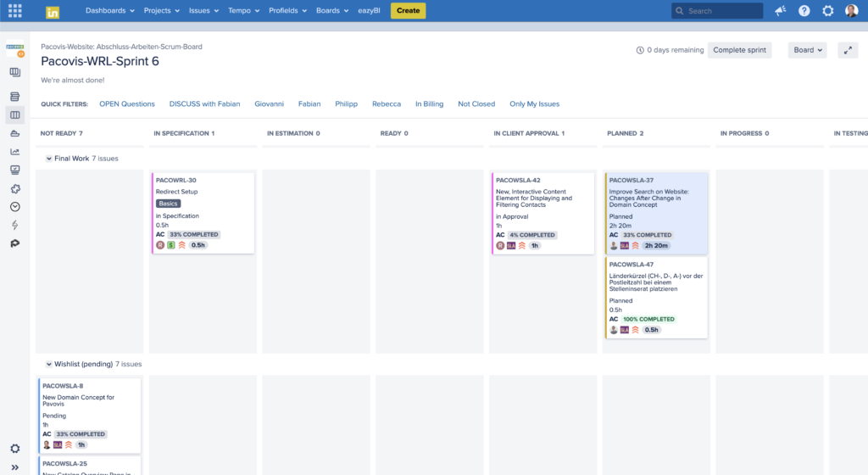
Task: Toggle the Only My Issues quick filter
Action: click(x=535, y=103)
